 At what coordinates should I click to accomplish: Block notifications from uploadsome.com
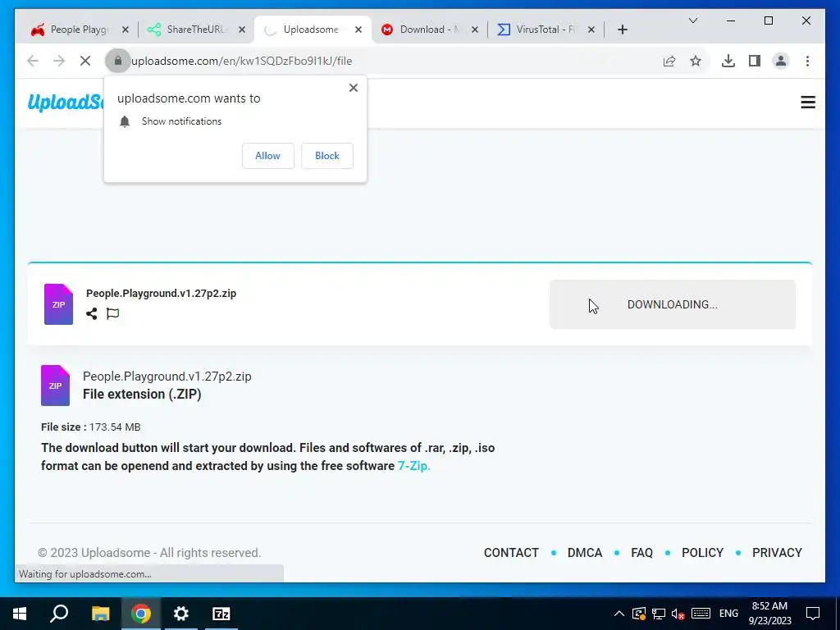326,155
